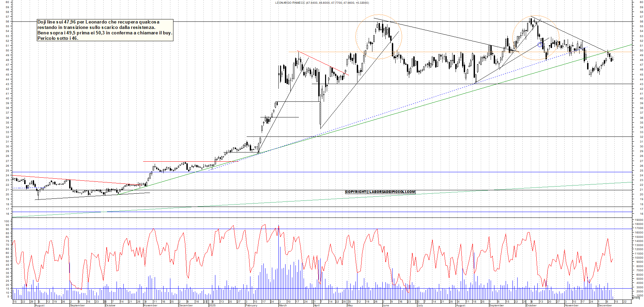The height and width of the screenshot is (307, 644).
Task: Click the 2025 year label on the time axis
Action: 212,305
